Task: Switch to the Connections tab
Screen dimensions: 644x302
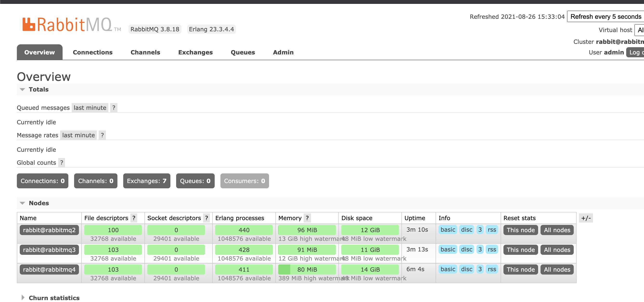Action: pyautogui.click(x=92, y=52)
